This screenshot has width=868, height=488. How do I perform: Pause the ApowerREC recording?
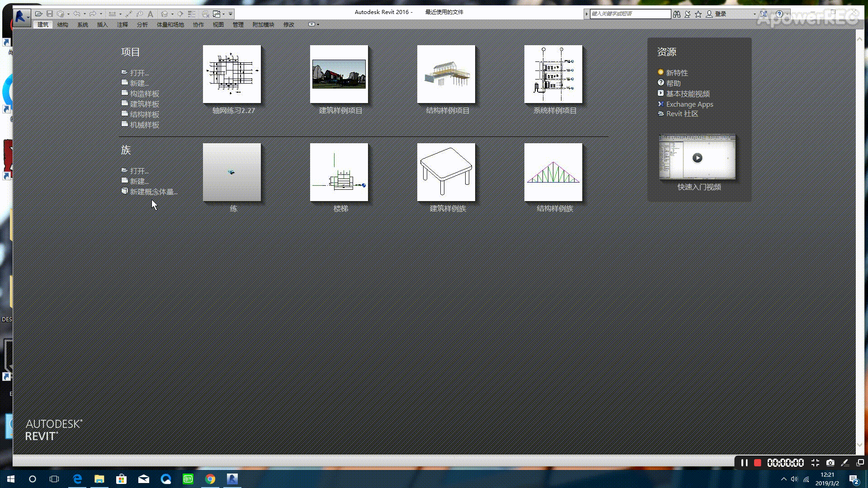click(x=744, y=463)
